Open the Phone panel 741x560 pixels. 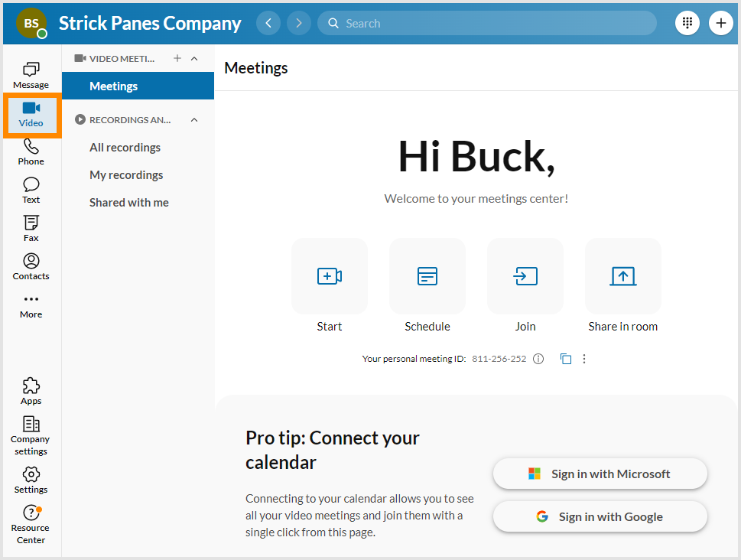[31, 151]
